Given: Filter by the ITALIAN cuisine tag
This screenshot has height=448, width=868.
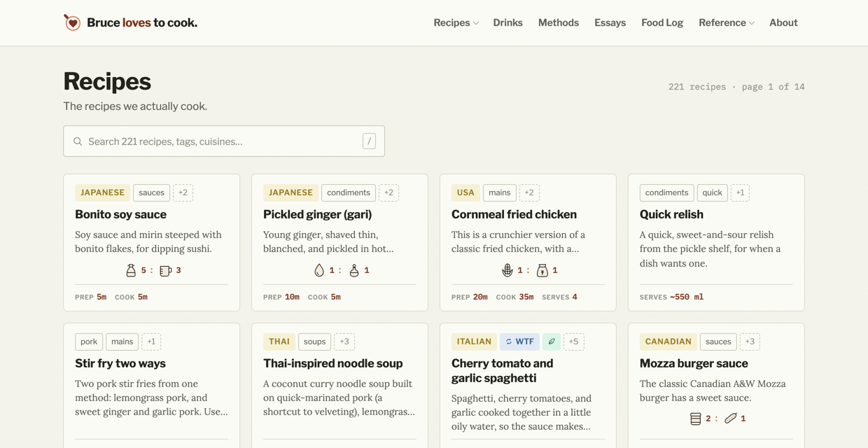Looking at the screenshot, I should [x=474, y=342].
